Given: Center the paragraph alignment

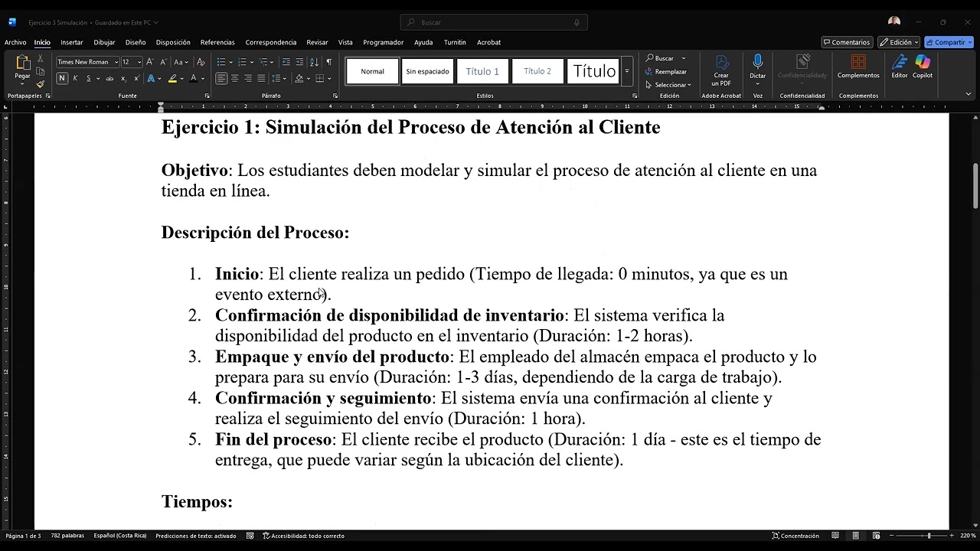Looking at the screenshot, I should pos(235,78).
